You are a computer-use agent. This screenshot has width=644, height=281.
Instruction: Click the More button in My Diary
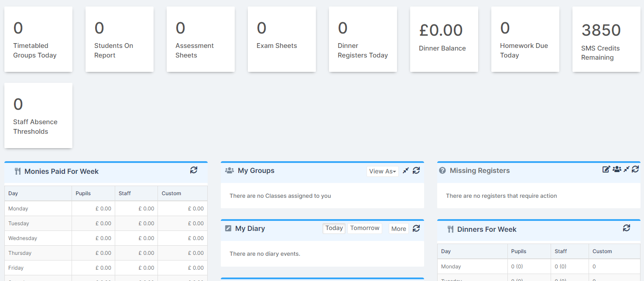tap(398, 229)
